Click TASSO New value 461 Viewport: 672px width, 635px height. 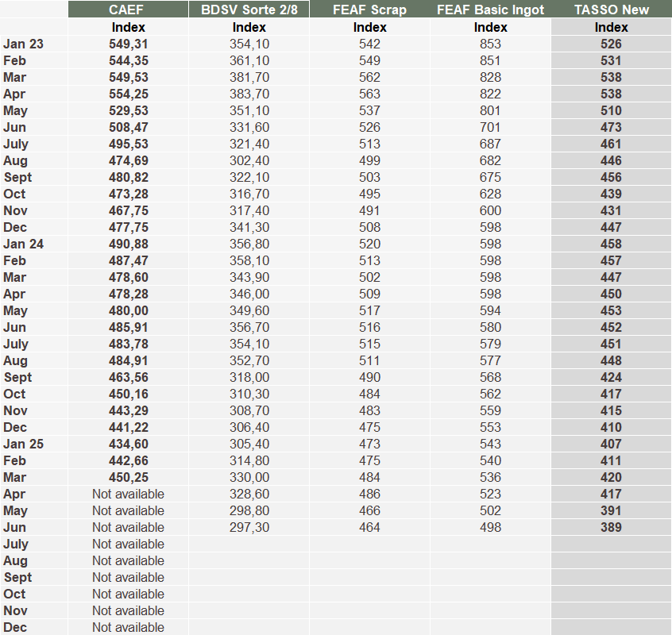click(x=611, y=144)
